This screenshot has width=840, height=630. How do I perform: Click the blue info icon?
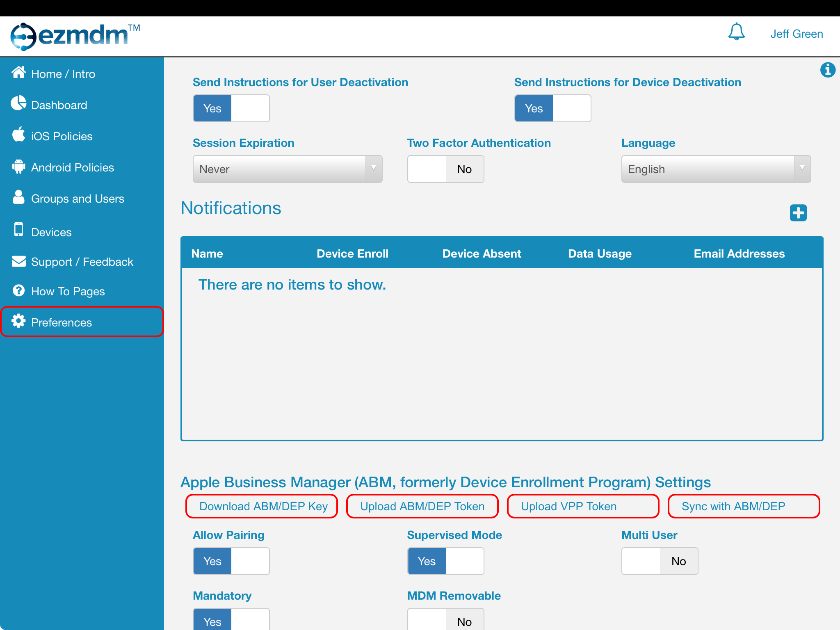pyautogui.click(x=827, y=70)
